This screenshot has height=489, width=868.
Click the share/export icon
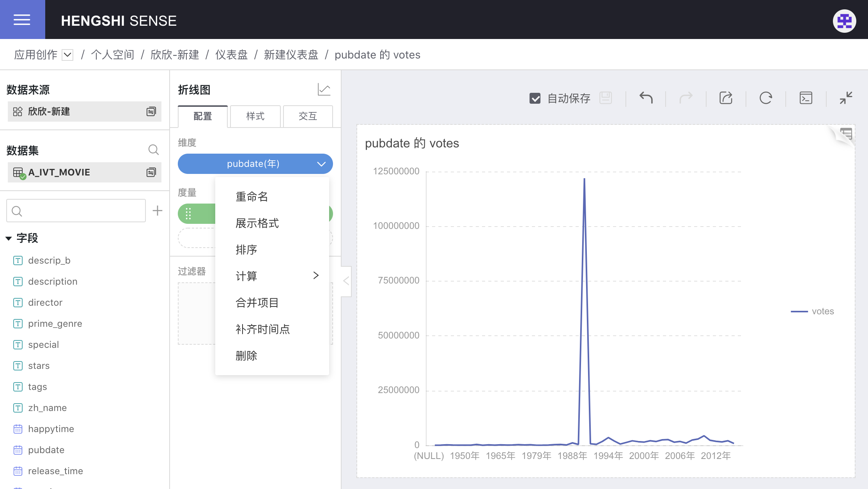726,97
